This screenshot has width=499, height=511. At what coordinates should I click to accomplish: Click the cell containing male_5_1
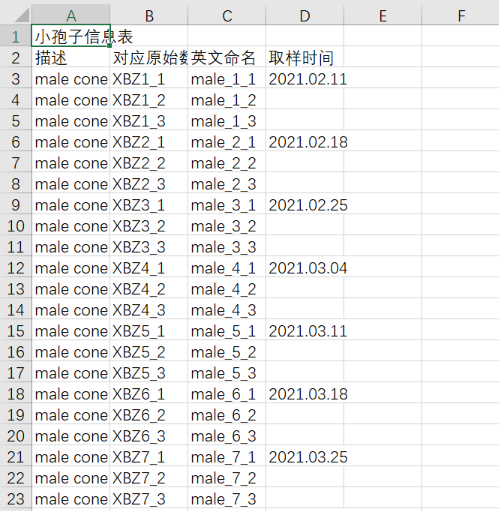click(227, 331)
